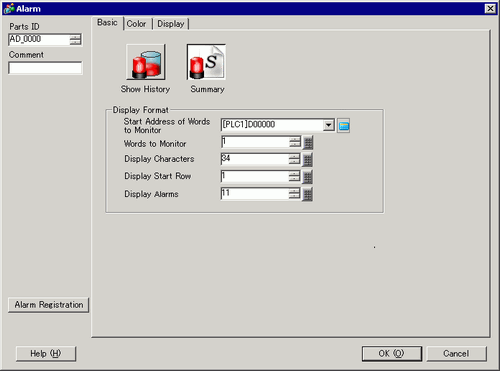Switch to the Color tab
This screenshot has height=371, width=500.
(x=137, y=24)
